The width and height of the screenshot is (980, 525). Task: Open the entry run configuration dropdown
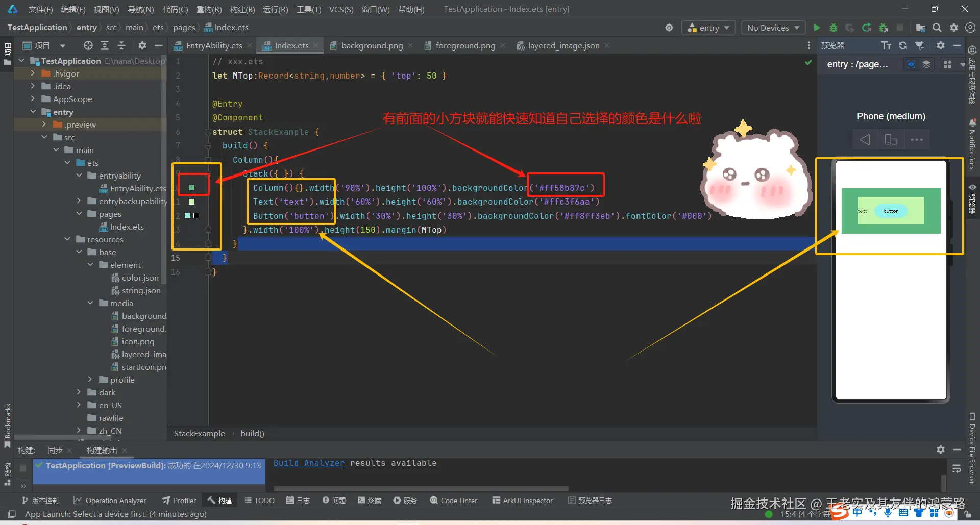(x=708, y=28)
